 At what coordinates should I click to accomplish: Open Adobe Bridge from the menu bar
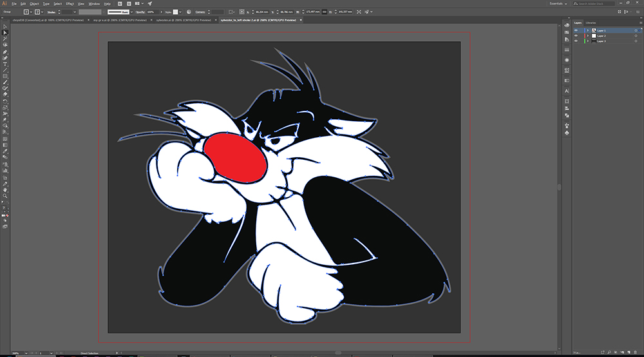click(x=120, y=4)
